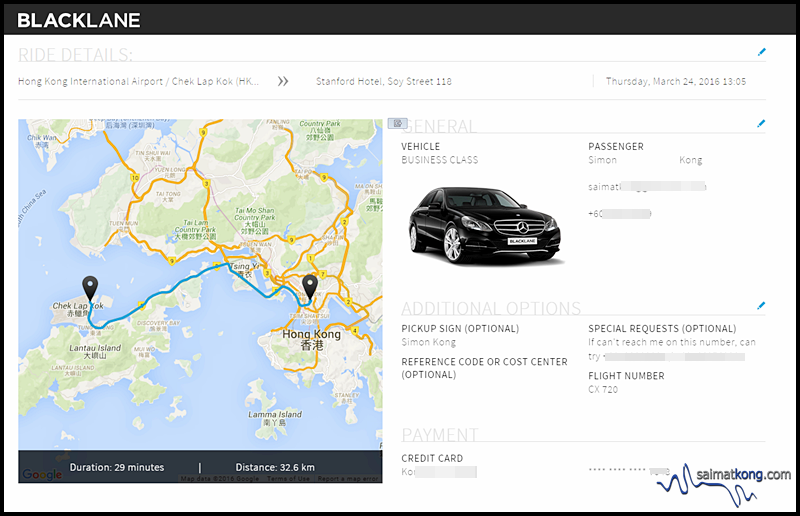Viewport: 800px width, 516px height.
Task: Click pickup location Hong Kong International Airport
Action: (x=138, y=81)
